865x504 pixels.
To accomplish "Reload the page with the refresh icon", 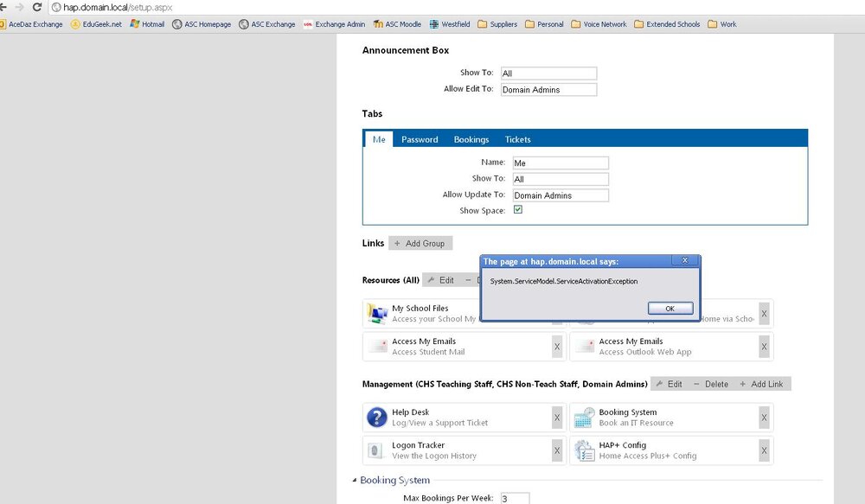I will point(37,7).
